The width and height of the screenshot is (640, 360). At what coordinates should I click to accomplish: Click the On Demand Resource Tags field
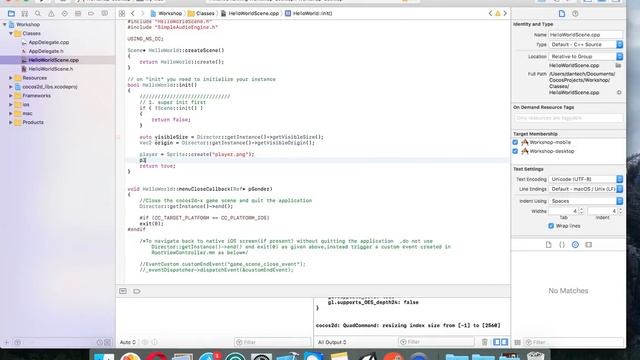coord(569,118)
